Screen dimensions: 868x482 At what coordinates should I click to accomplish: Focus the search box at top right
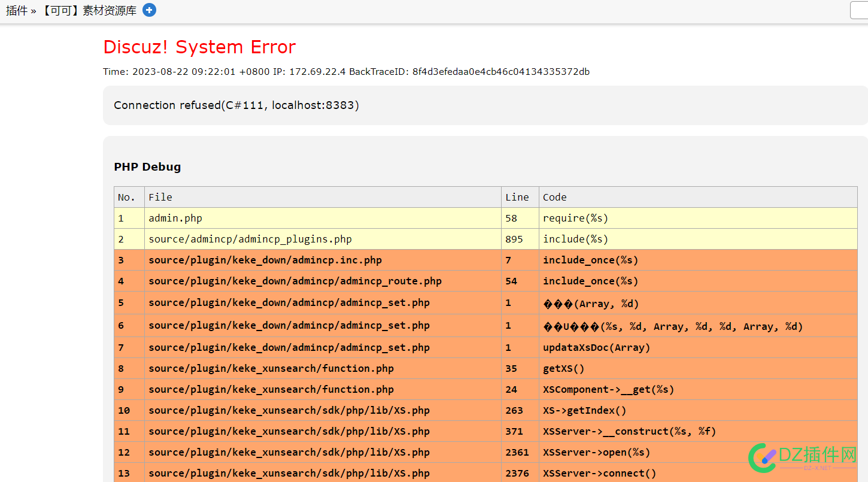859,11
